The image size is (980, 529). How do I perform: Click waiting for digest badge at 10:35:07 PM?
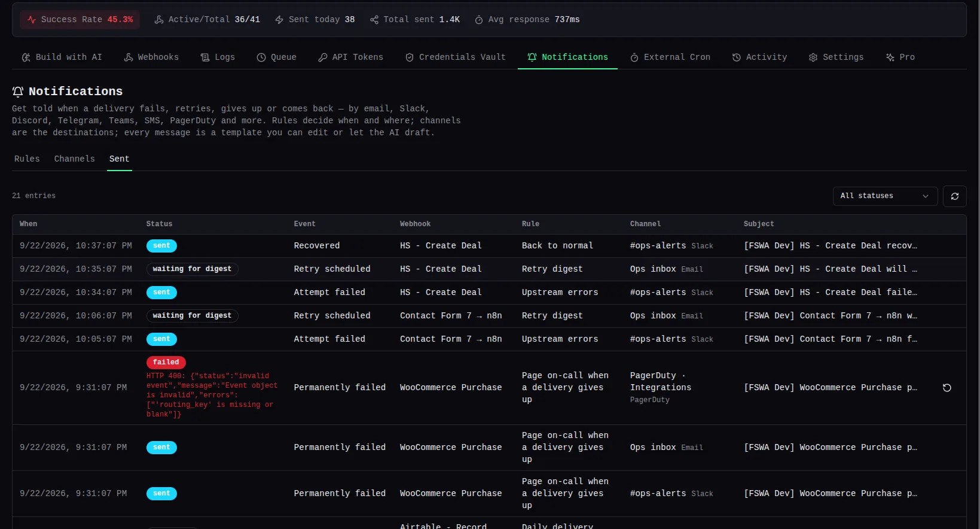(x=192, y=269)
